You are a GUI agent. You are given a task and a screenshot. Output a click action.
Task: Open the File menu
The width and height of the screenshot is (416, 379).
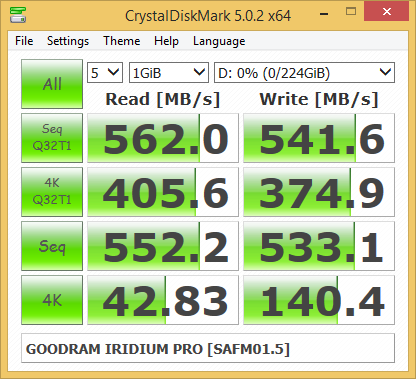[24, 41]
